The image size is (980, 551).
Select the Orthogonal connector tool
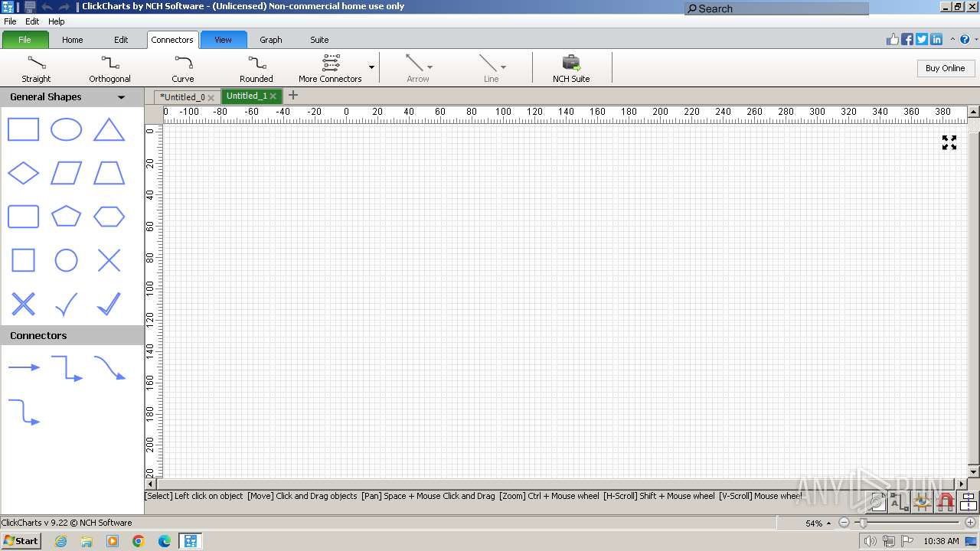[x=109, y=68]
